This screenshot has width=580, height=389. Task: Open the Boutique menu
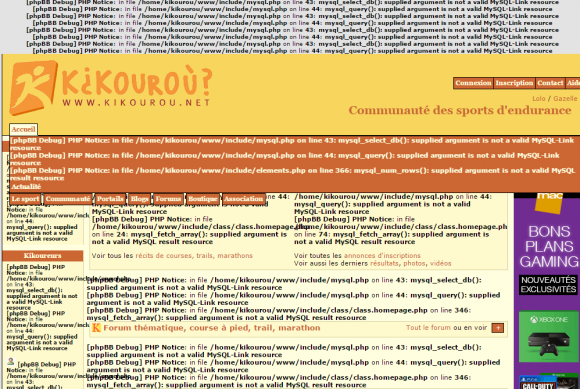point(203,199)
